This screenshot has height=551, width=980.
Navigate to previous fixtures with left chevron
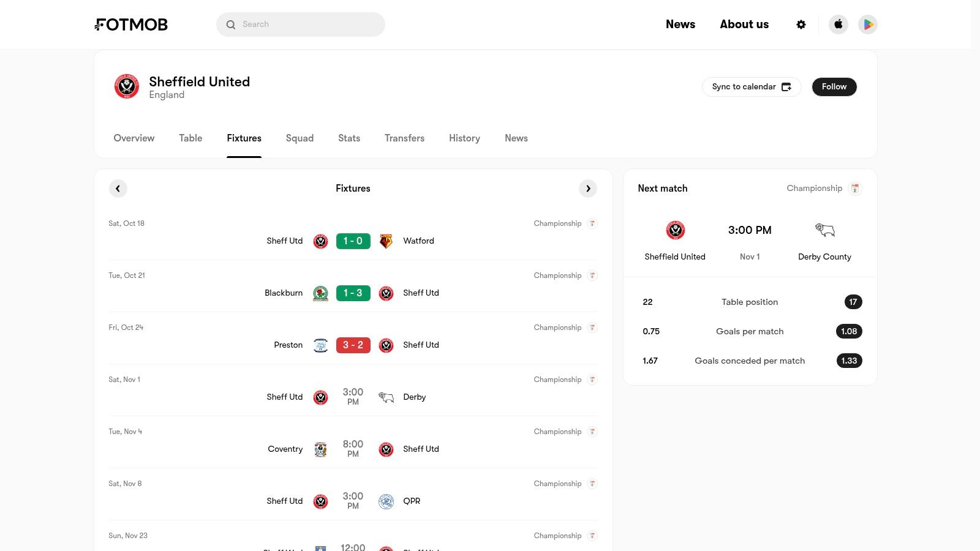pos(118,188)
